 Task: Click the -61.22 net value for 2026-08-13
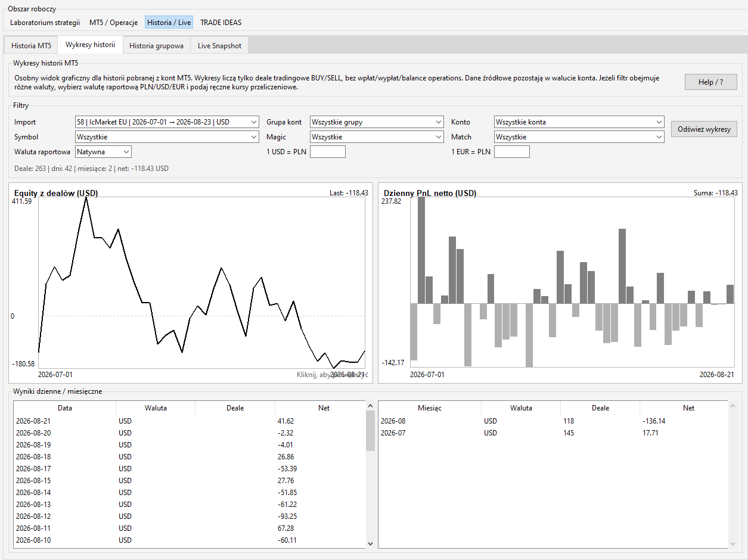(x=287, y=505)
